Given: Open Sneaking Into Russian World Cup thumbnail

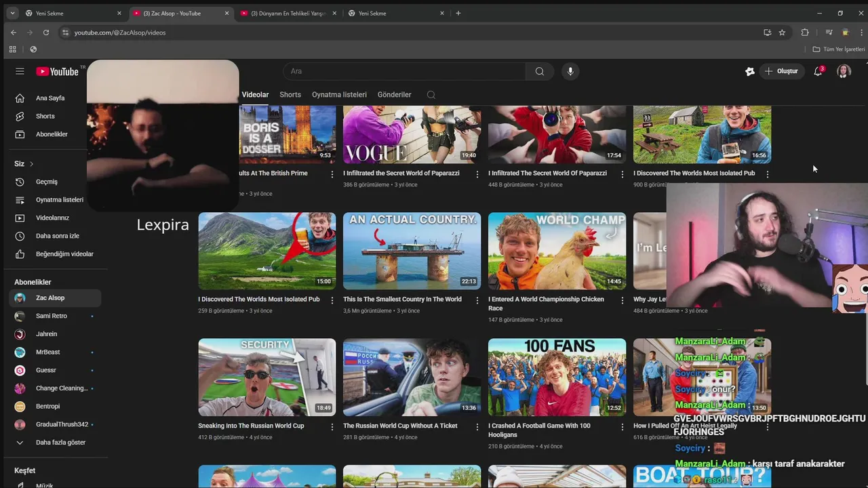Looking at the screenshot, I should [x=267, y=377].
